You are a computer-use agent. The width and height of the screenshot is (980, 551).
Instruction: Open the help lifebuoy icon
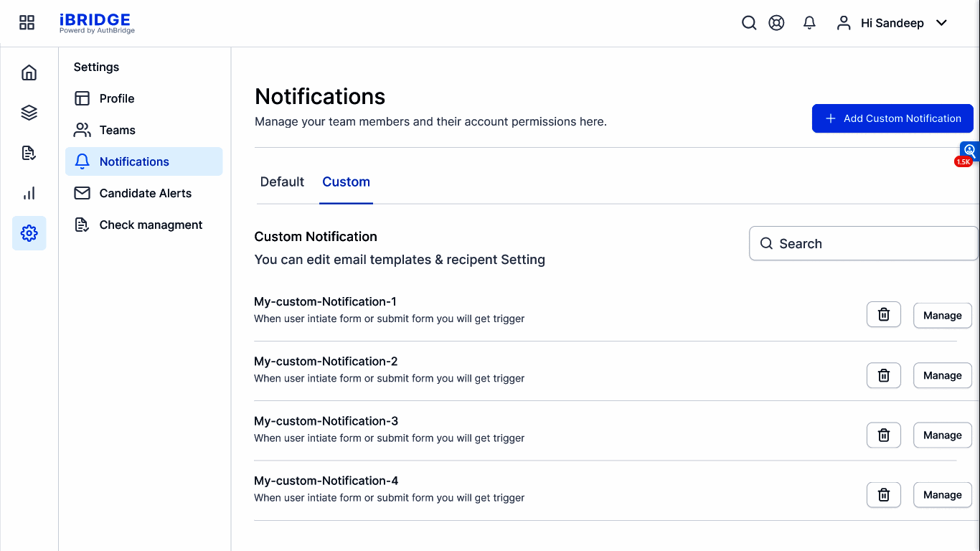(x=776, y=23)
